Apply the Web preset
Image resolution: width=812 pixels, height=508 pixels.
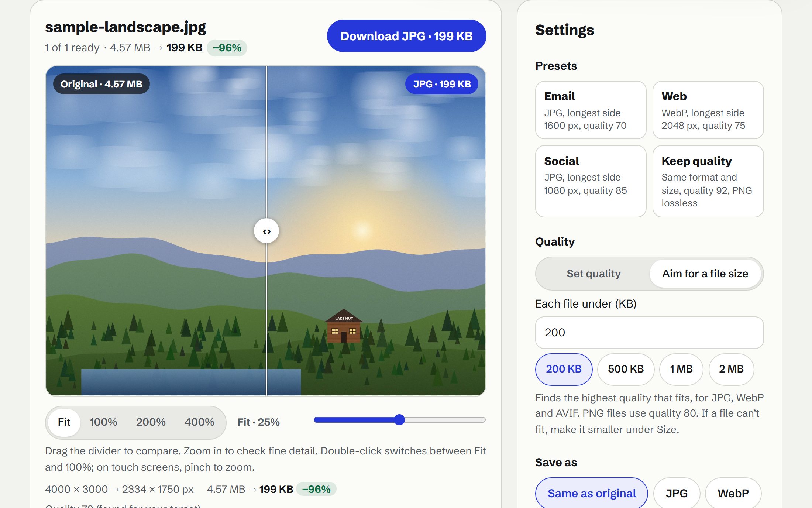[708, 110]
